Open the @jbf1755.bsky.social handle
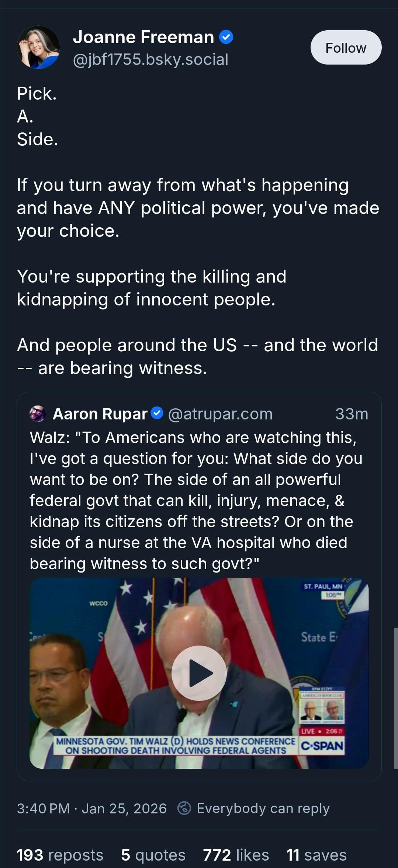Viewport: 398px width, 868px height. point(150,60)
